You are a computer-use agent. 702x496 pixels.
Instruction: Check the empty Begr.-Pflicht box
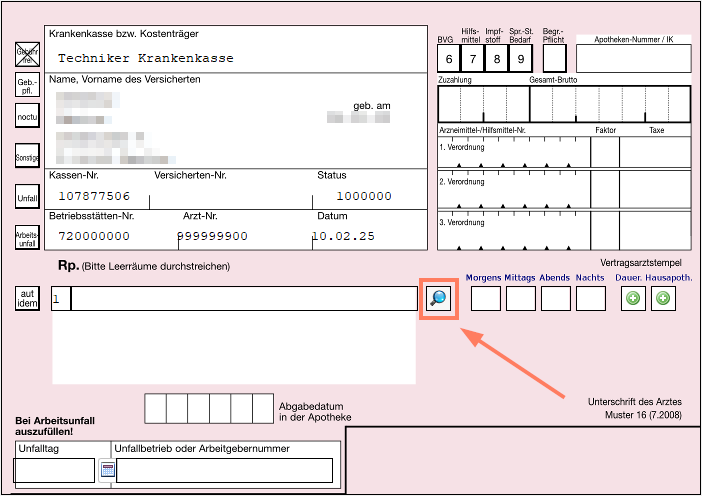555,59
